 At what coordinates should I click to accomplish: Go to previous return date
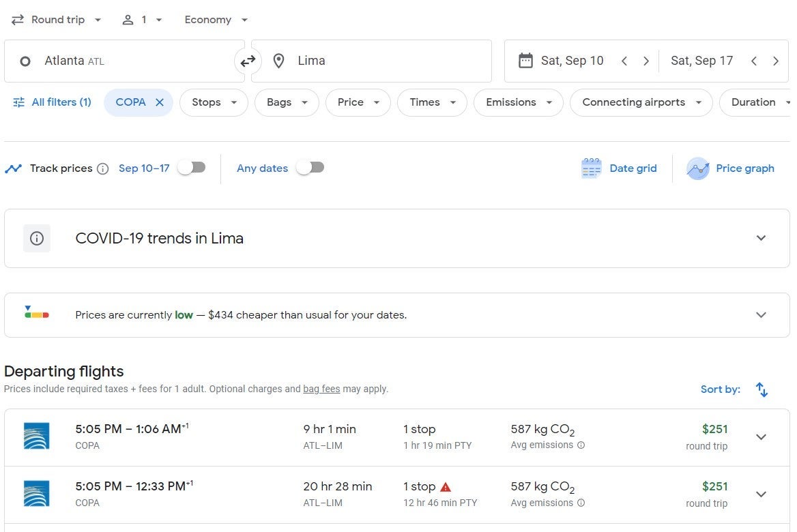(754, 61)
